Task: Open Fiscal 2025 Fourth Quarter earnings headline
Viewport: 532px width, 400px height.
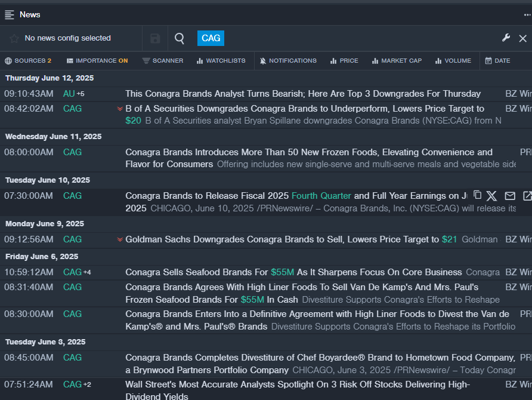Action: (296, 196)
